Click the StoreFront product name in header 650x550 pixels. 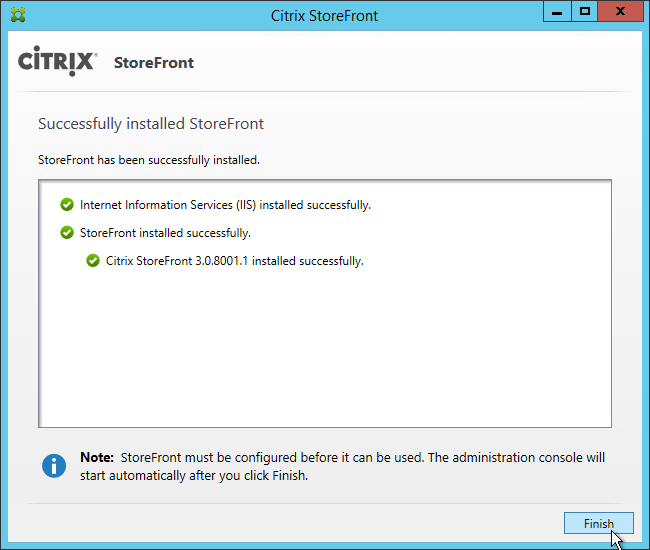click(154, 63)
